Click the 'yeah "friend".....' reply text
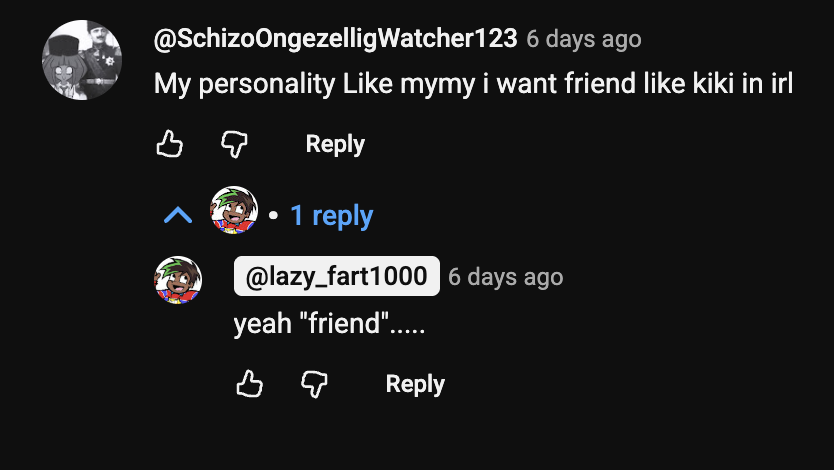834x470 pixels. point(329,324)
